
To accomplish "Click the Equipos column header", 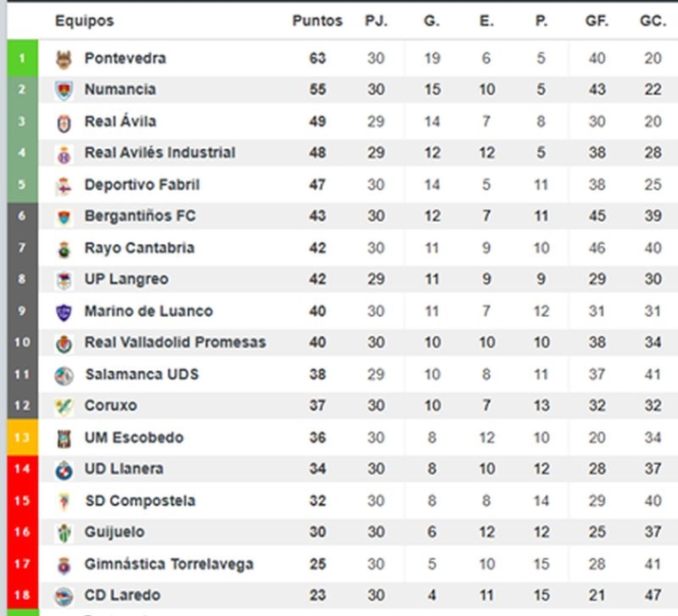I will tap(84, 21).
